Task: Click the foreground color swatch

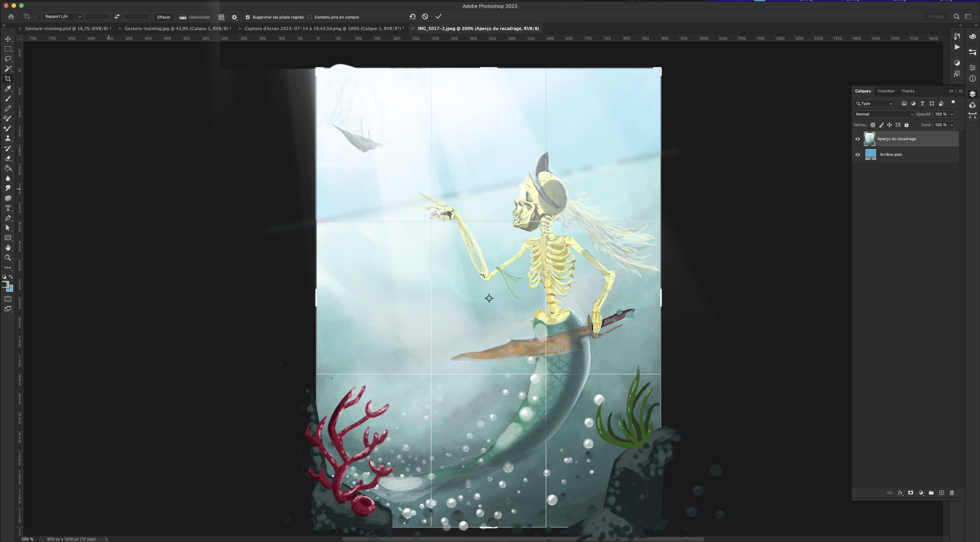Action: click(5, 284)
